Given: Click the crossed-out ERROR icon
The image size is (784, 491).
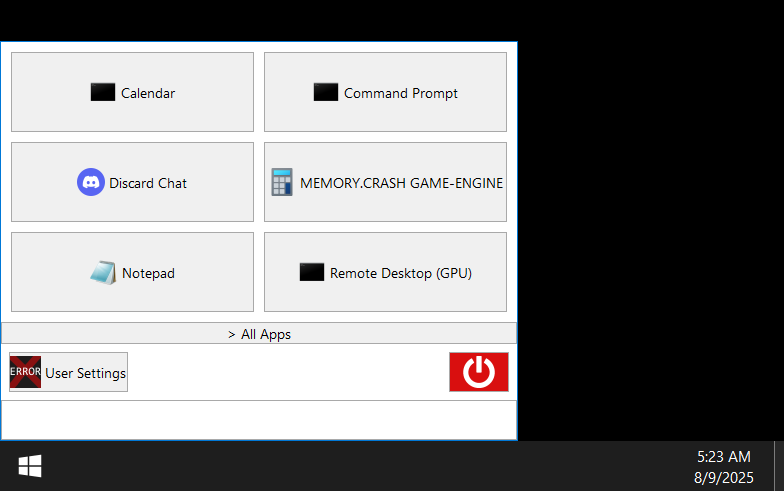Looking at the screenshot, I should pos(26,372).
